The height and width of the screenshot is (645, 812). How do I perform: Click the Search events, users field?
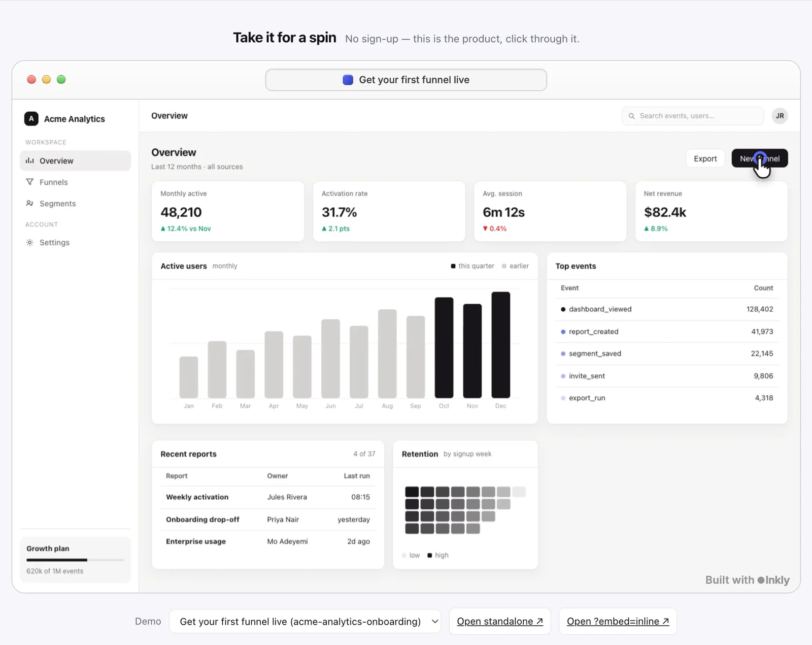[x=693, y=116]
